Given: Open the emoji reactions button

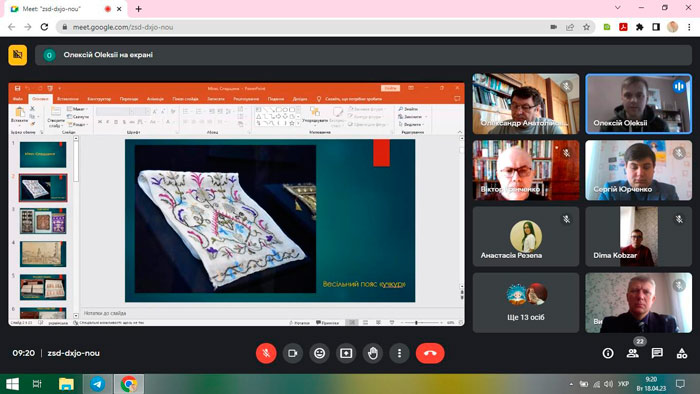Looking at the screenshot, I should [x=319, y=353].
